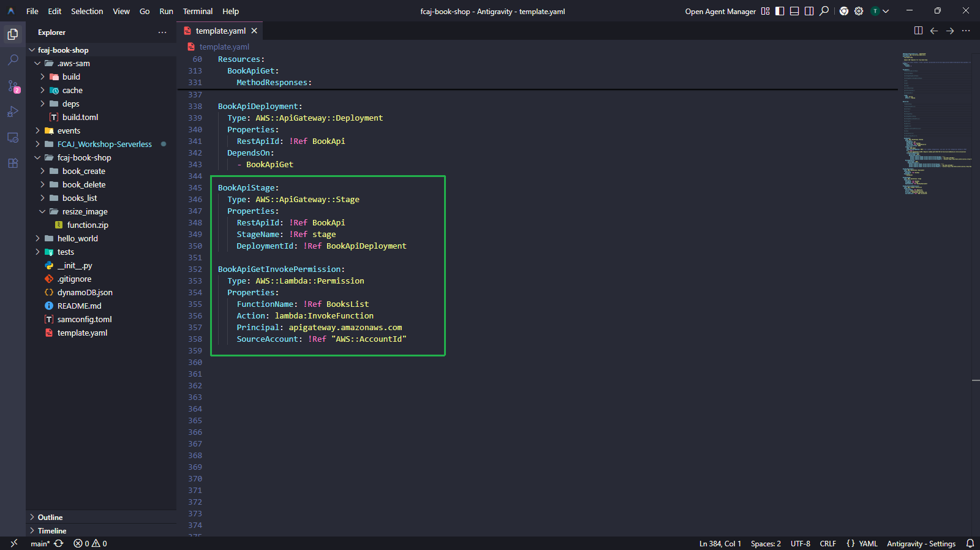Open __init__.py file
This screenshot has height=550, width=980.
tap(101, 266)
